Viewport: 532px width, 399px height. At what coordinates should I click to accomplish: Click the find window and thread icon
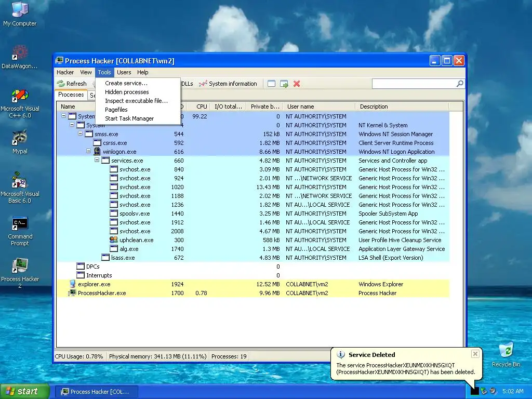tap(284, 84)
